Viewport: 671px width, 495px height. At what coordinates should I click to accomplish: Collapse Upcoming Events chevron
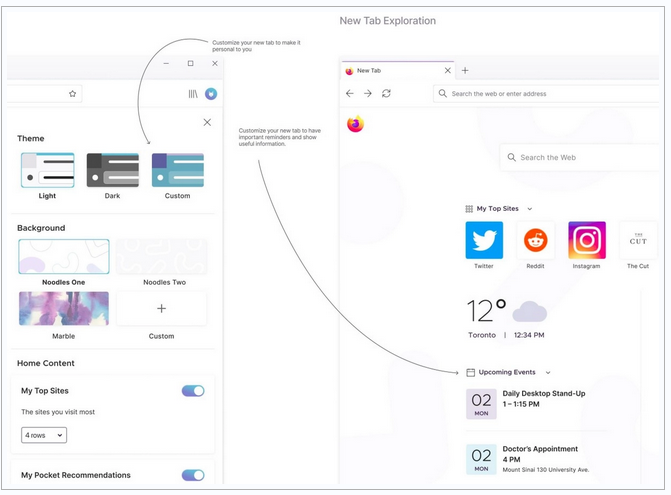(x=548, y=373)
